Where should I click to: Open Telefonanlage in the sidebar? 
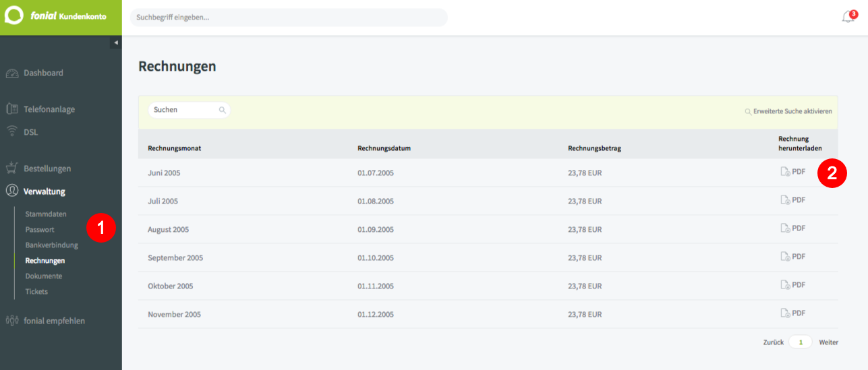pyautogui.click(x=40, y=109)
